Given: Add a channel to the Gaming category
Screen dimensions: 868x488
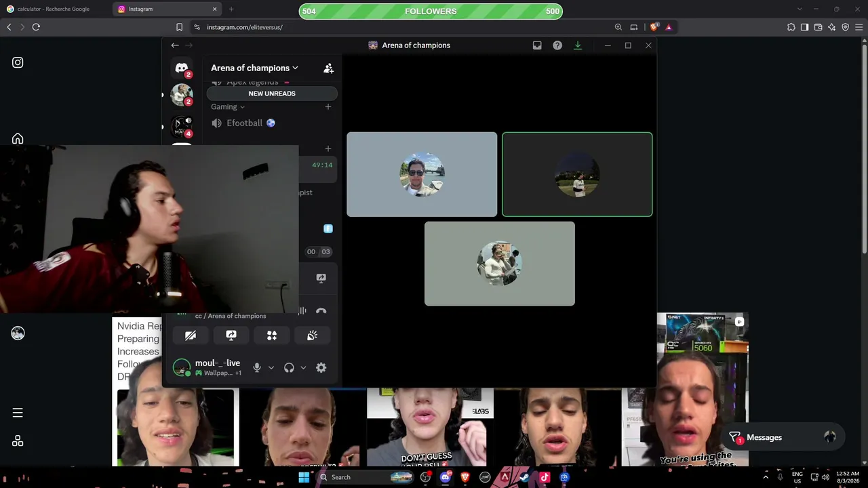Looking at the screenshot, I should point(328,107).
